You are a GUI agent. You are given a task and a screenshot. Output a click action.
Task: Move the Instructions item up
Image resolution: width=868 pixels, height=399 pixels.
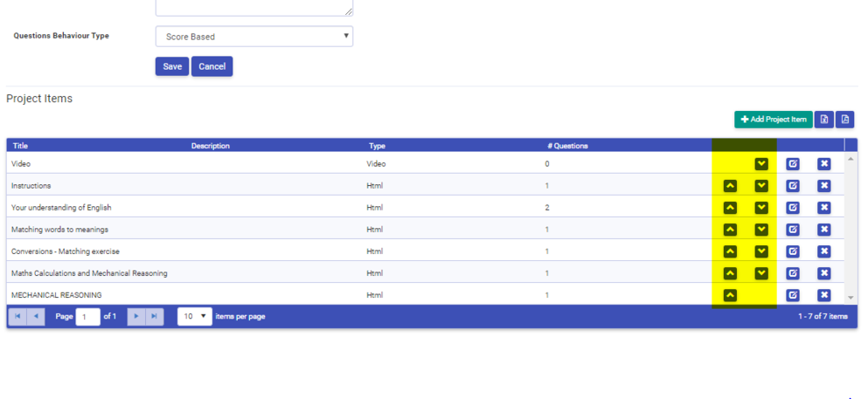(x=730, y=186)
